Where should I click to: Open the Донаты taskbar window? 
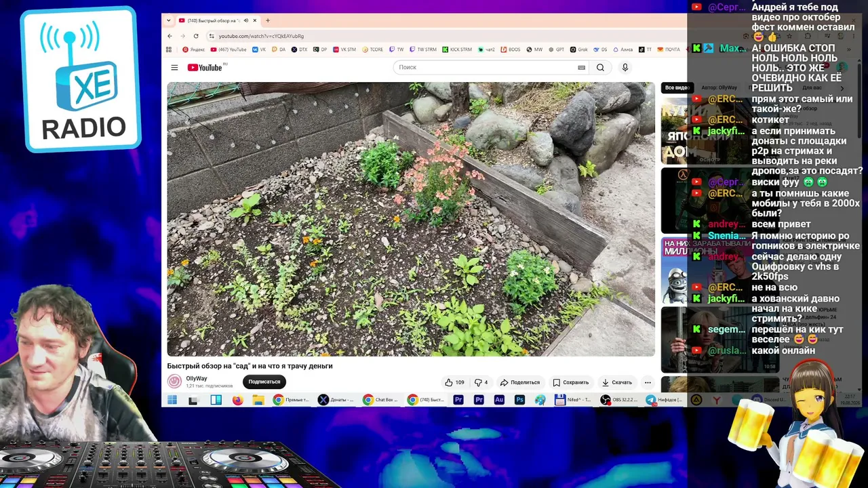[x=336, y=400]
